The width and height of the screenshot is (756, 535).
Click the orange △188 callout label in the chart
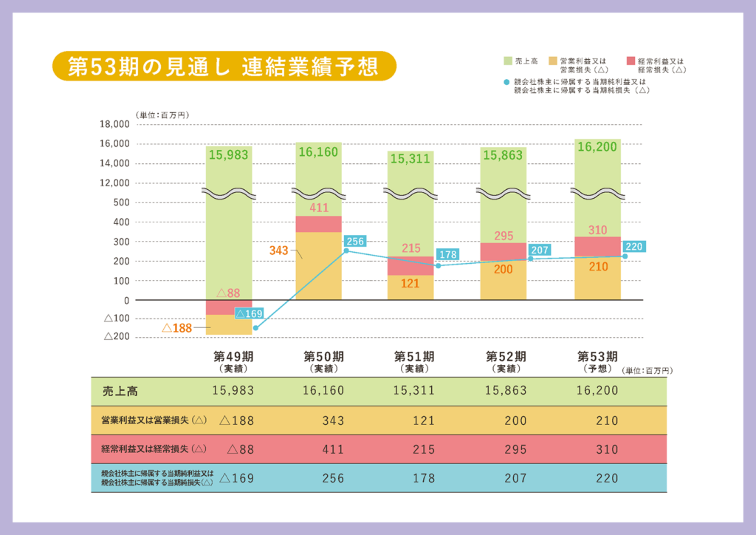click(176, 327)
